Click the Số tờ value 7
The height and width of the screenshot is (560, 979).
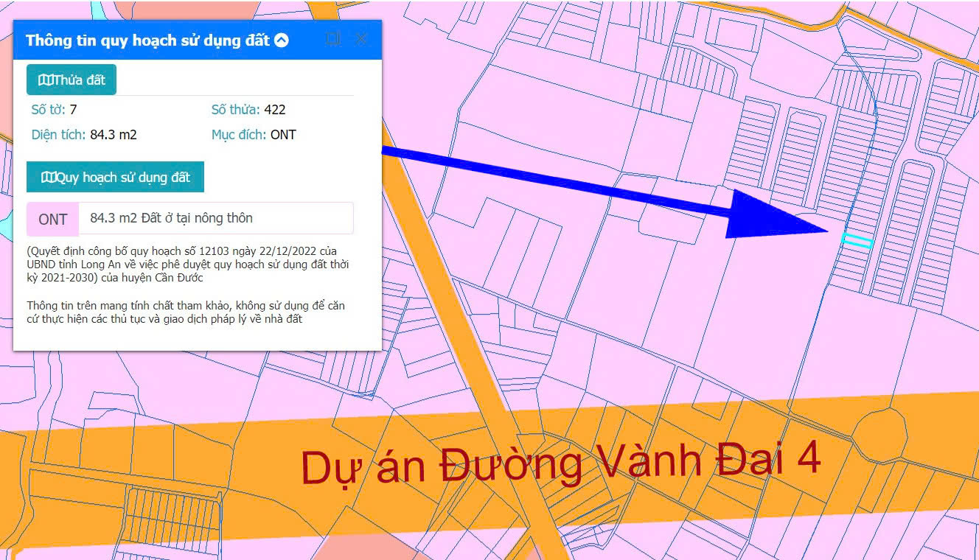(73, 110)
